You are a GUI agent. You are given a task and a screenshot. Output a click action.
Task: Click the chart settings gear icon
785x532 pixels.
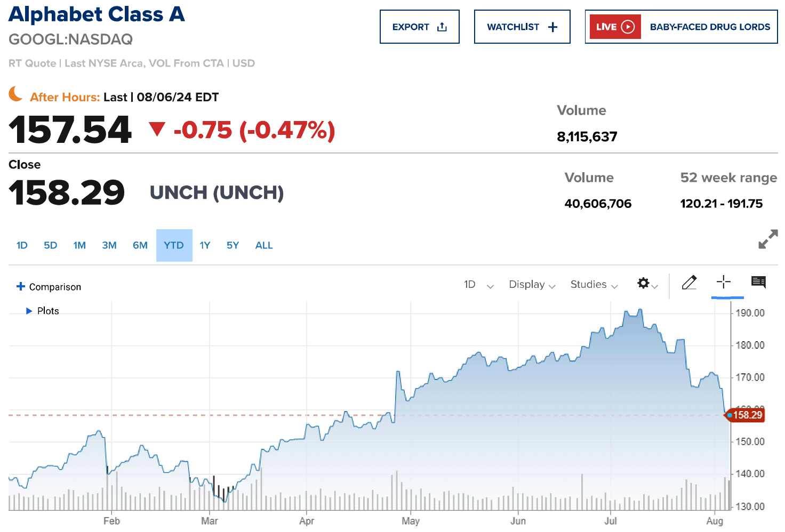pyautogui.click(x=644, y=283)
